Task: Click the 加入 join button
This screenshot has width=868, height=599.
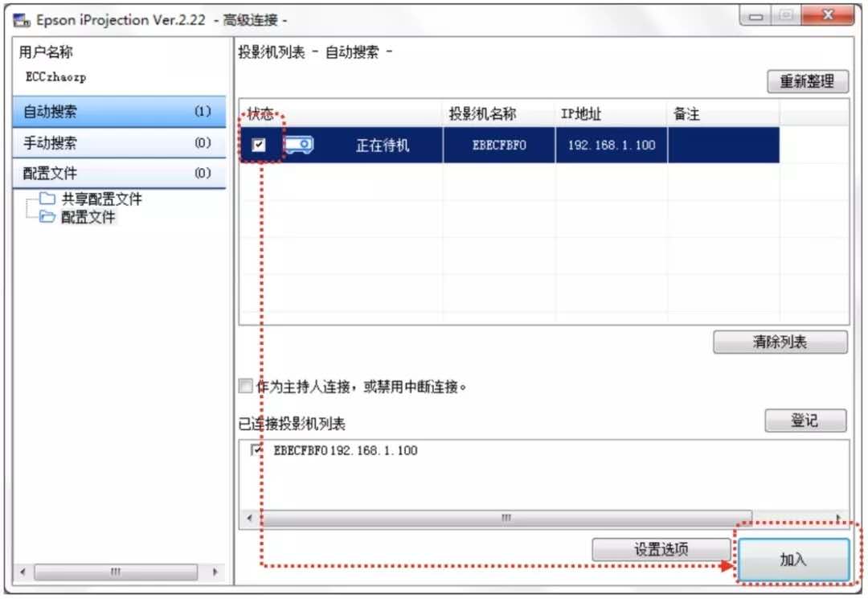Action: [x=792, y=560]
